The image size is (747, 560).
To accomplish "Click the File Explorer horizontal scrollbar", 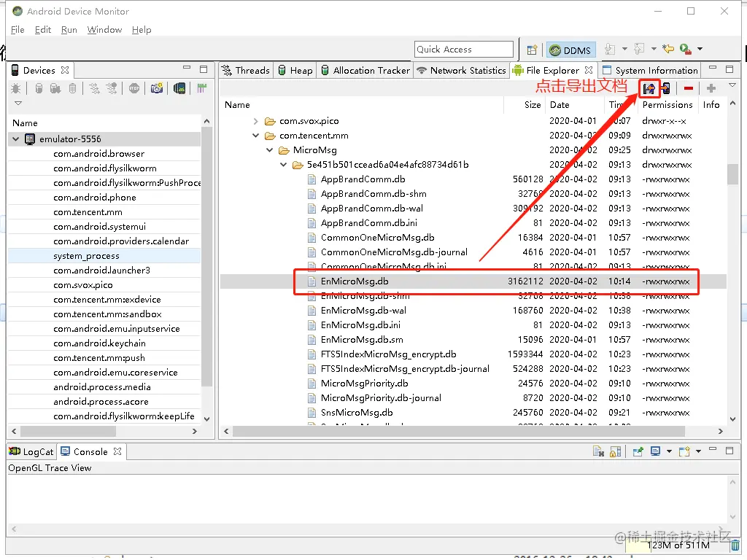I will coord(459,432).
